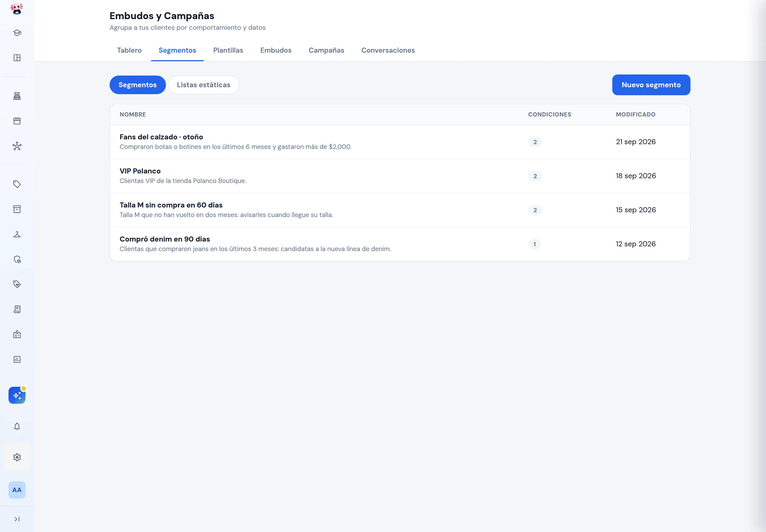Image resolution: width=766 pixels, height=532 pixels.
Task: Open the heart tag loyalty icon
Action: pyautogui.click(x=17, y=284)
